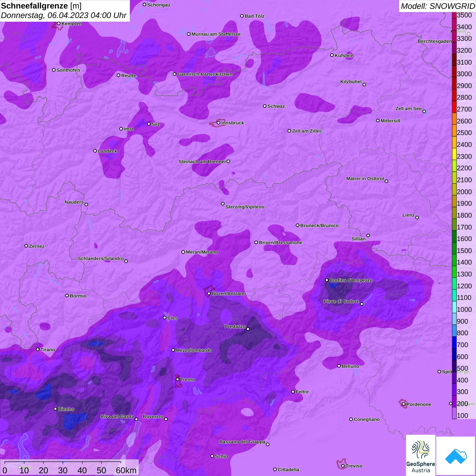Click the Schlanders/Silandro label
The height and width of the screenshot is (476, 476).
101,258
